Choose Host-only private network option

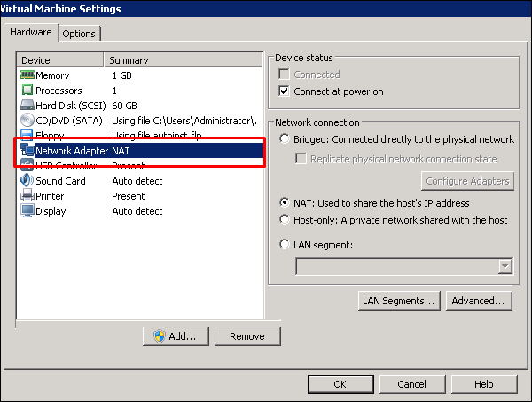pyautogui.click(x=285, y=220)
